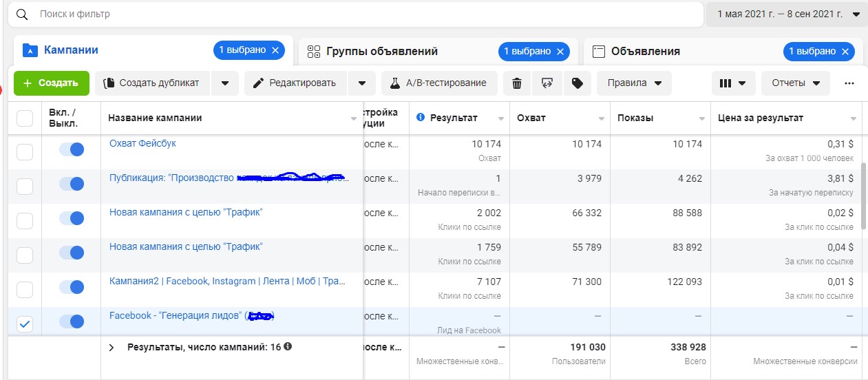Screen dimensions: 868x380
Task: Expand the Результаты summary row chevron
Action: (112, 348)
